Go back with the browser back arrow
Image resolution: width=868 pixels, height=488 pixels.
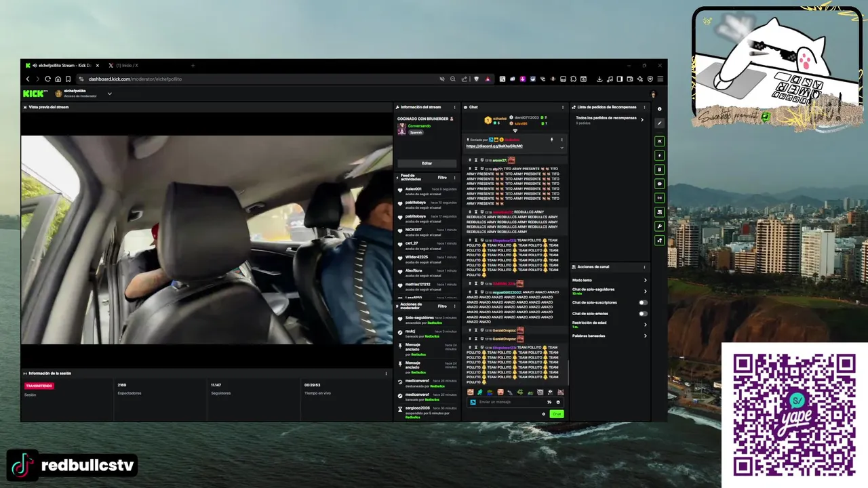pyautogui.click(x=28, y=79)
